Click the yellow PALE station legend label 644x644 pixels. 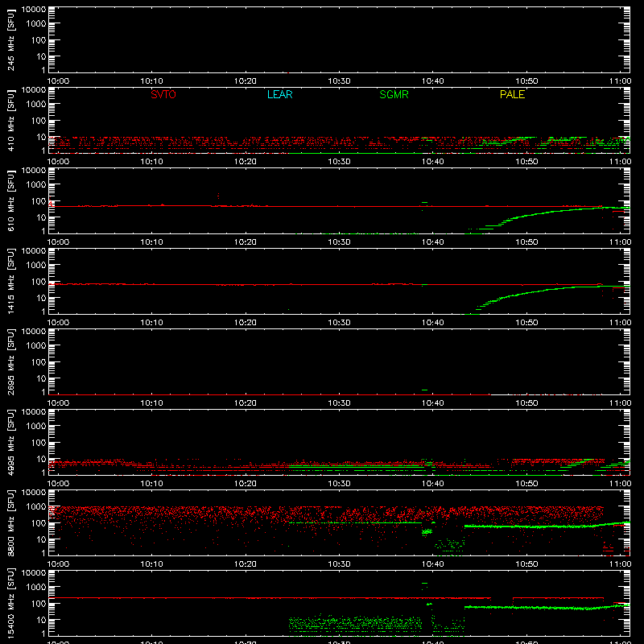(x=512, y=94)
